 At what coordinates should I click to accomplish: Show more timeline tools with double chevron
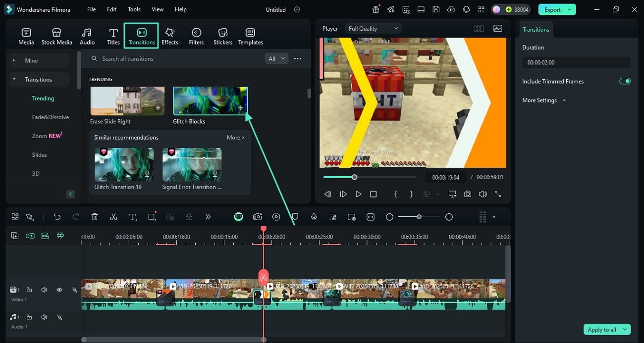pyautogui.click(x=208, y=217)
